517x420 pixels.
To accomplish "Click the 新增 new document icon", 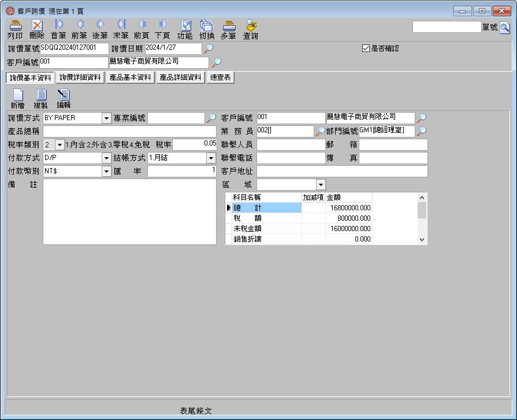I will point(17,99).
